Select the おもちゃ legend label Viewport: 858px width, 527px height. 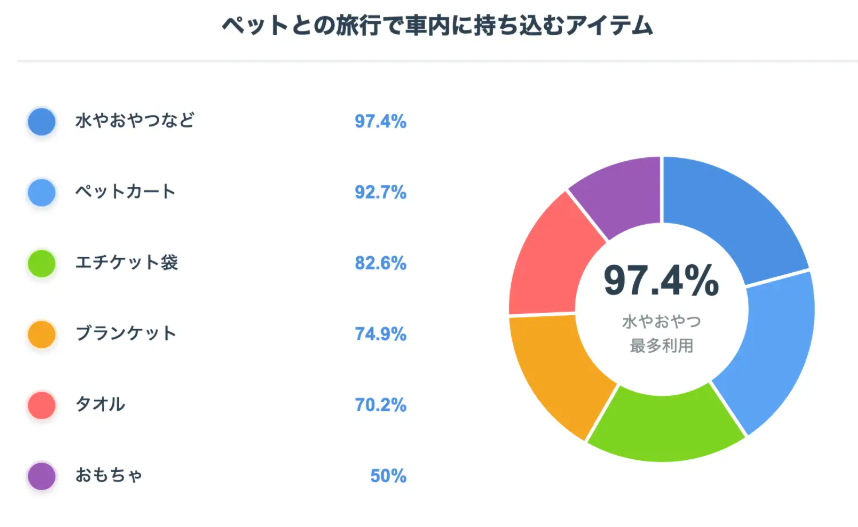tap(109, 476)
